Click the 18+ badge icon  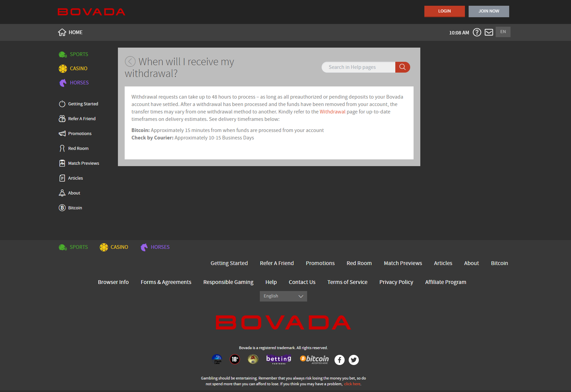point(235,359)
